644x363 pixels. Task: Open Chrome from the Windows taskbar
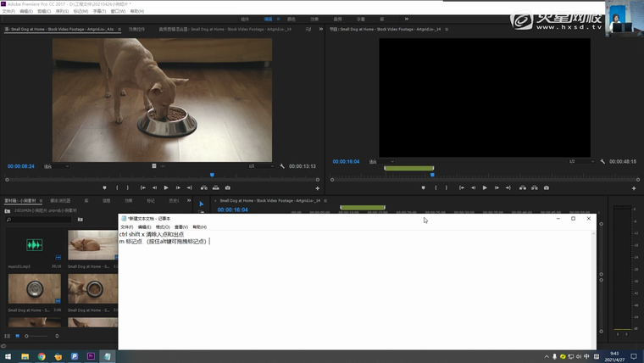(x=42, y=356)
